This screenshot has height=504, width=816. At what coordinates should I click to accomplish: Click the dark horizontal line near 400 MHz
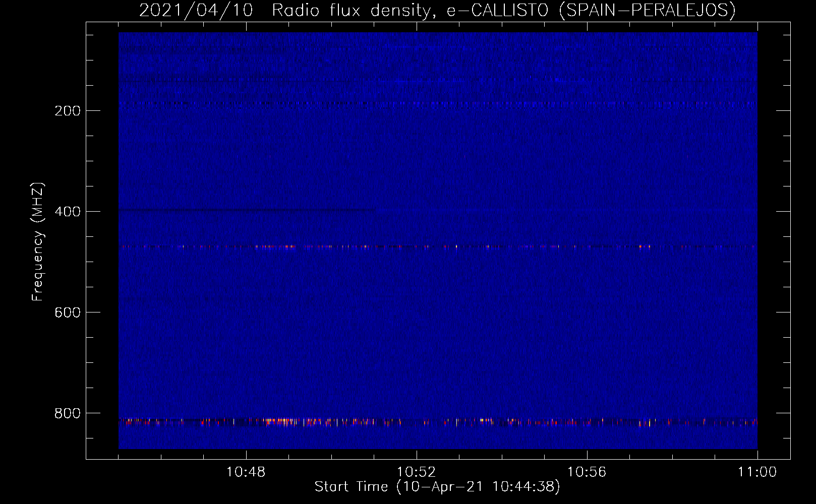point(247,210)
